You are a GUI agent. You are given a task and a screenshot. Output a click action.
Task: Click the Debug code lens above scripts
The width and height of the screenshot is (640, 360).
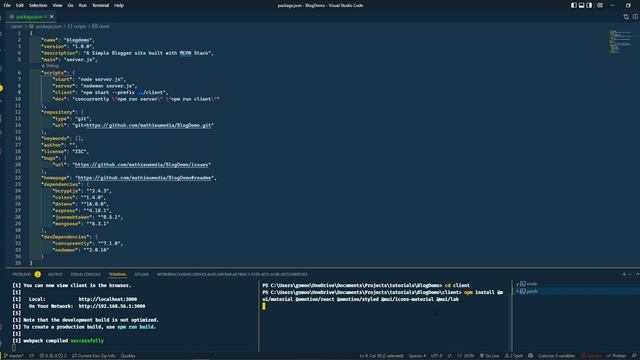[51, 66]
